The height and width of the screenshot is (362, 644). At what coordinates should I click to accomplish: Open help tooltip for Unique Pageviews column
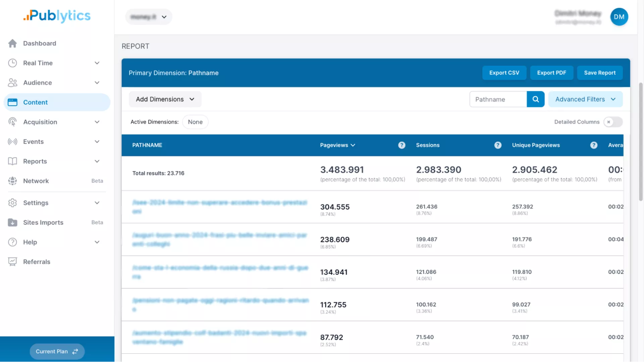(x=594, y=145)
